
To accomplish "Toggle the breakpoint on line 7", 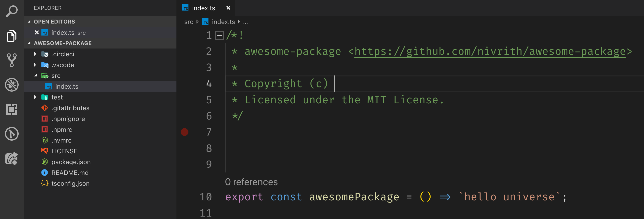I will coord(185,132).
